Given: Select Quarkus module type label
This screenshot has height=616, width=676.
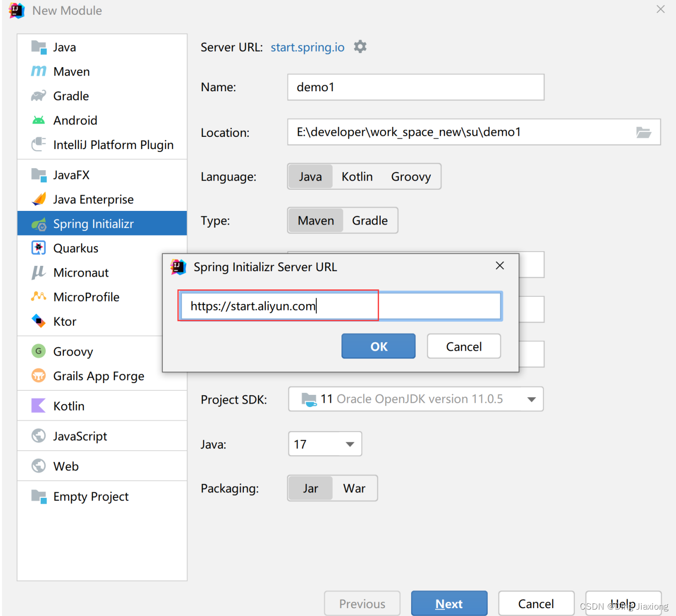Looking at the screenshot, I should pyautogui.click(x=76, y=248).
